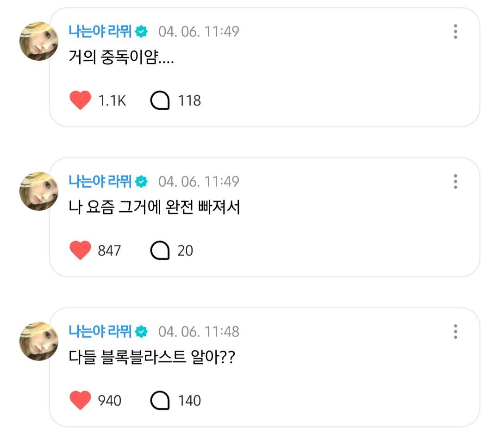
Task: Open 나는야 라뮈 profile from the third post
Action: (x=100, y=332)
